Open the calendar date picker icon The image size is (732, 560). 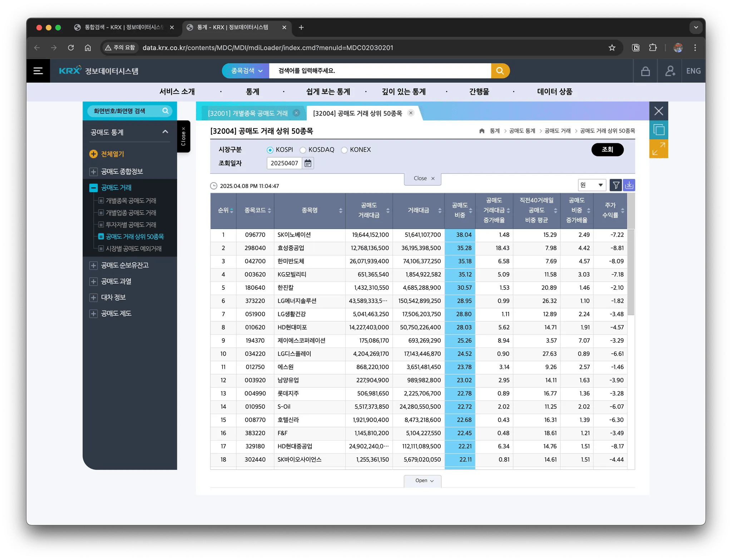point(308,163)
